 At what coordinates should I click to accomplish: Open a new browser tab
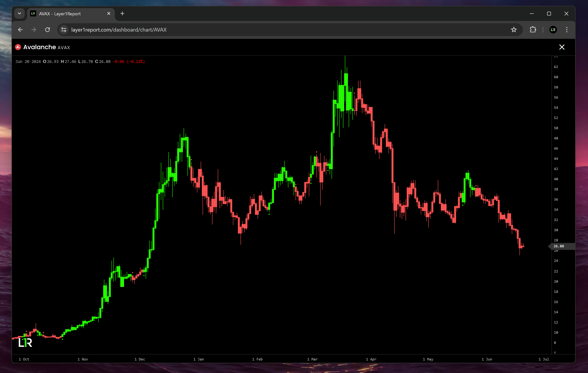(122, 14)
